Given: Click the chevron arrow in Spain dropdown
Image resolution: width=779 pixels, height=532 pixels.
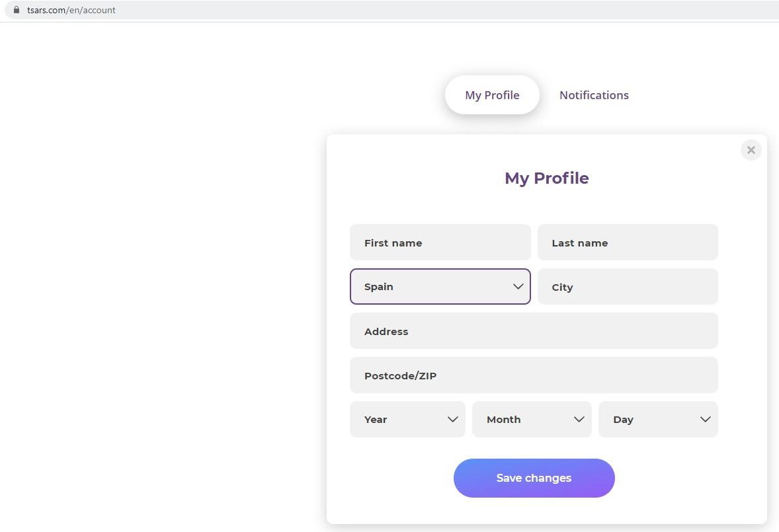Looking at the screenshot, I should [x=518, y=286].
